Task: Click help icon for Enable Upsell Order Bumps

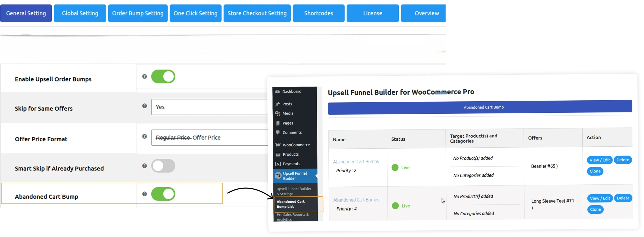Action: [x=144, y=76]
